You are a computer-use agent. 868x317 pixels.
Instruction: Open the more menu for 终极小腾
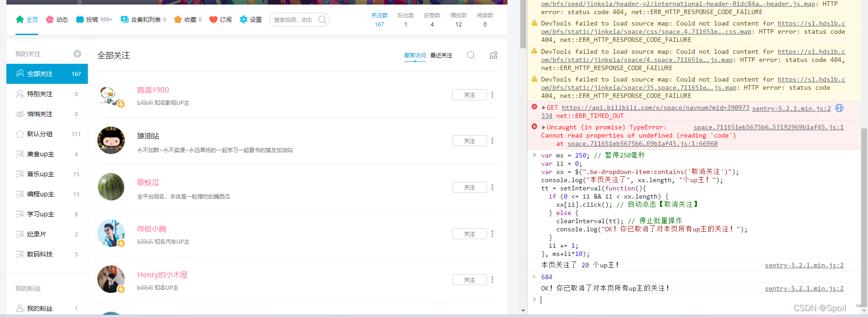pyautogui.click(x=492, y=234)
